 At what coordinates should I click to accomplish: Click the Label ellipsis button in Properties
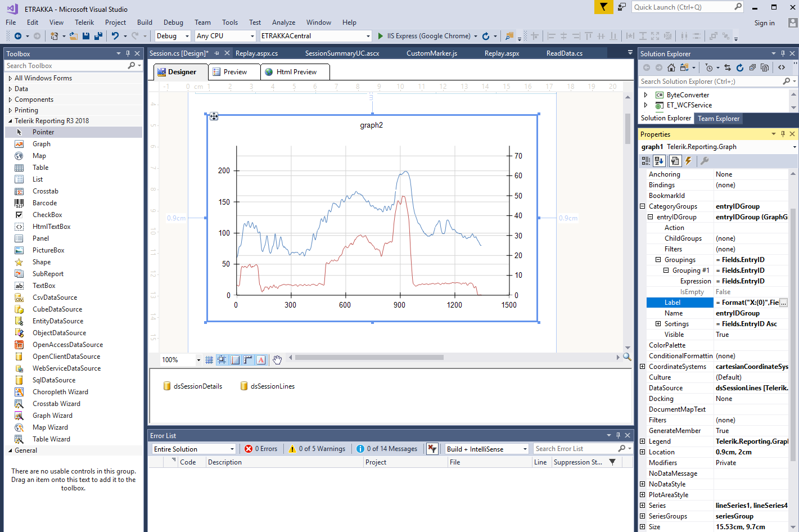coord(784,303)
